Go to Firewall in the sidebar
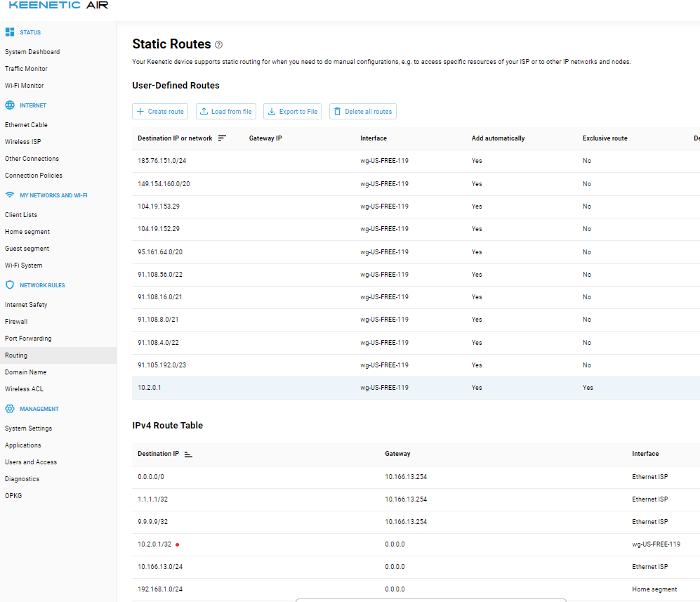This screenshot has height=602, width=700. tap(16, 322)
